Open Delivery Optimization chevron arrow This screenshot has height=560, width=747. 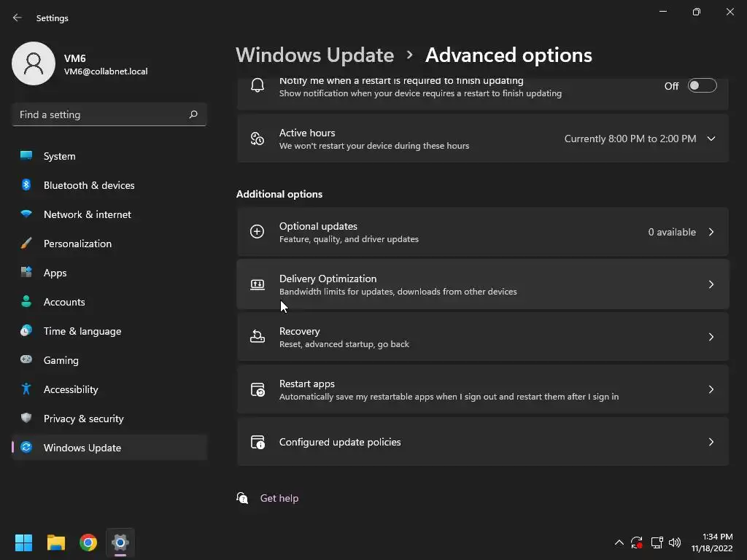[711, 284]
